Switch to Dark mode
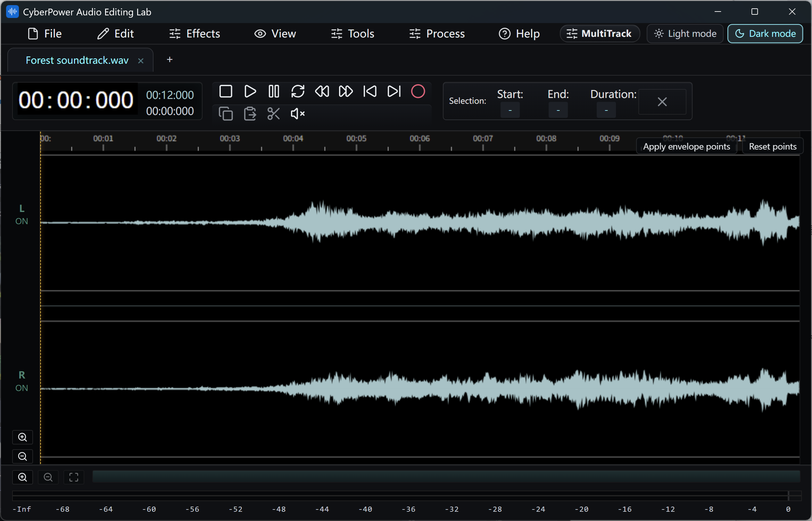This screenshot has height=521, width=812. pos(765,34)
